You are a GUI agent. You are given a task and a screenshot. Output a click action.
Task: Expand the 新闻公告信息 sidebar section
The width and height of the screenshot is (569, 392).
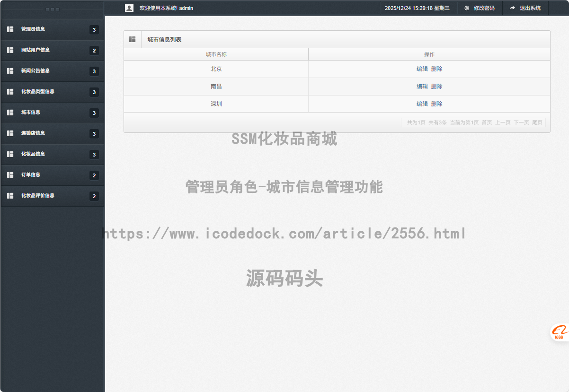[x=36, y=71]
